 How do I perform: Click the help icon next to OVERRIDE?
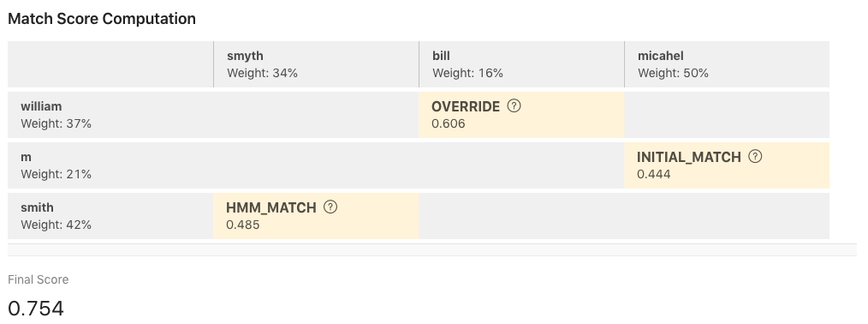pos(514,105)
